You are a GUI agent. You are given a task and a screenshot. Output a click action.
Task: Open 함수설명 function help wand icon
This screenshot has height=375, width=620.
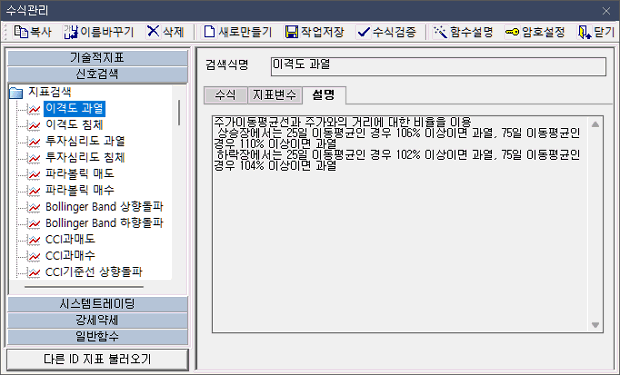click(440, 32)
